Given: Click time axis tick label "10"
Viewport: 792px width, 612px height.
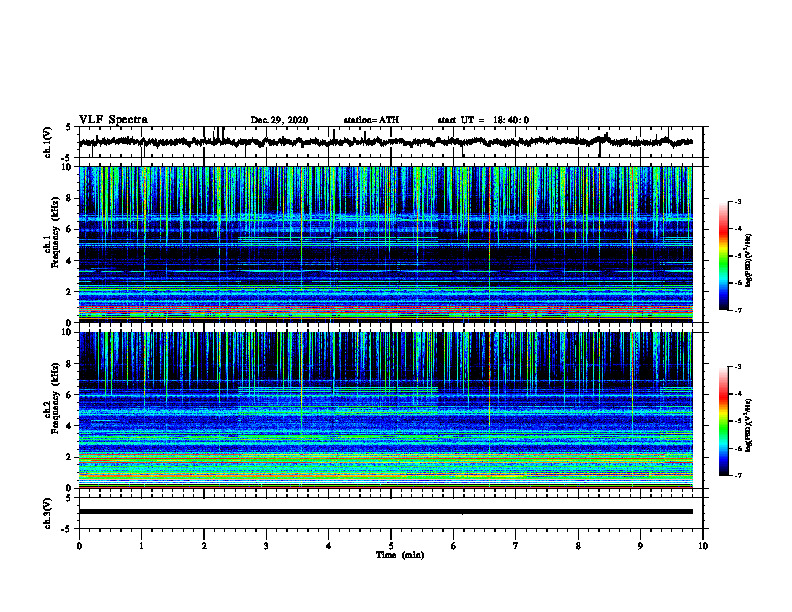Looking at the screenshot, I should 703,546.
